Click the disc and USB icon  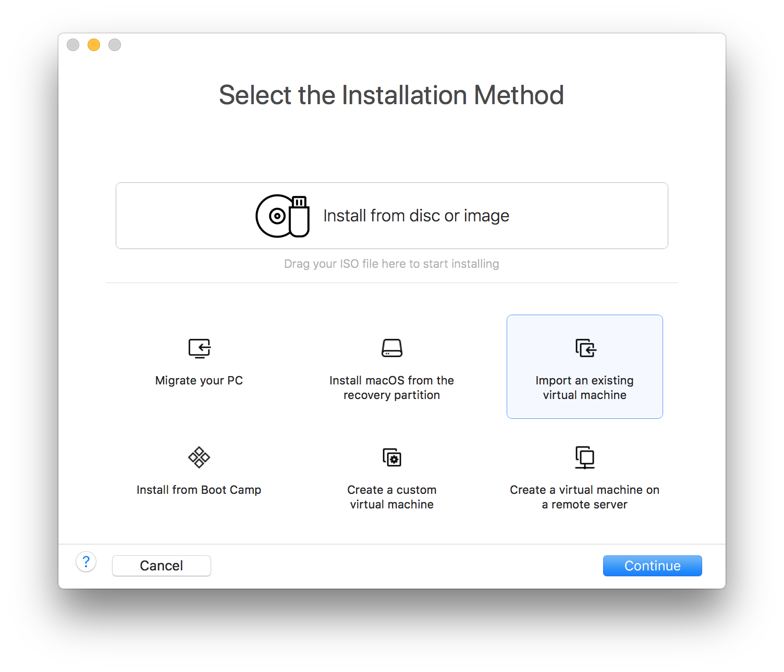point(281,215)
